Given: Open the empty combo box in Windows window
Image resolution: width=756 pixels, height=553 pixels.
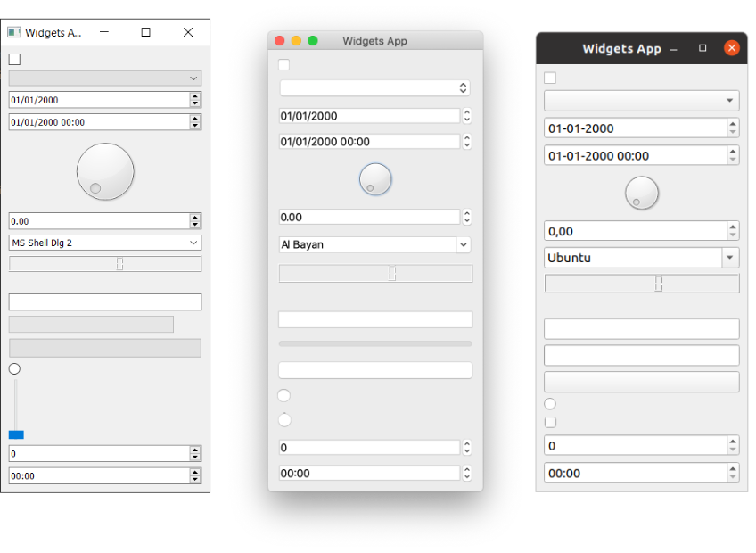Looking at the screenshot, I should pyautogui.click(x=104, y=78).
